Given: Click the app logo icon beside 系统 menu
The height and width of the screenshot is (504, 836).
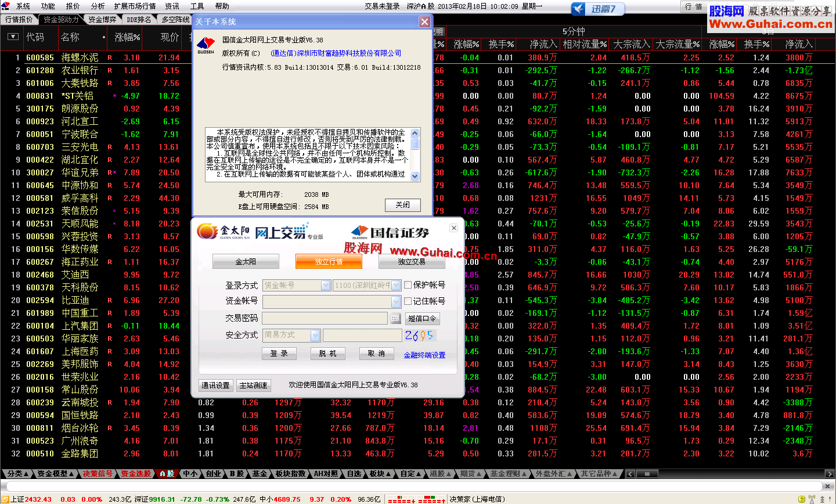Looking at the screenshot, I should (6, 6).
